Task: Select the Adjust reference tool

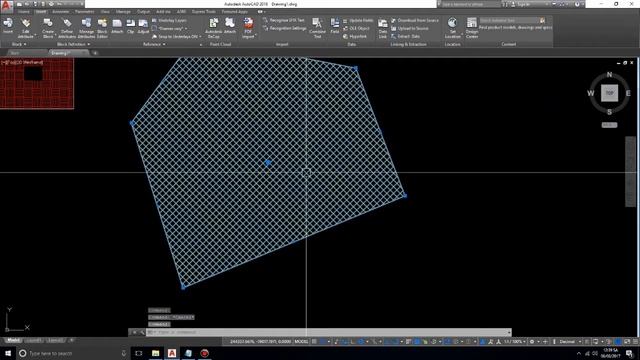Action: (x=143, y=26)
